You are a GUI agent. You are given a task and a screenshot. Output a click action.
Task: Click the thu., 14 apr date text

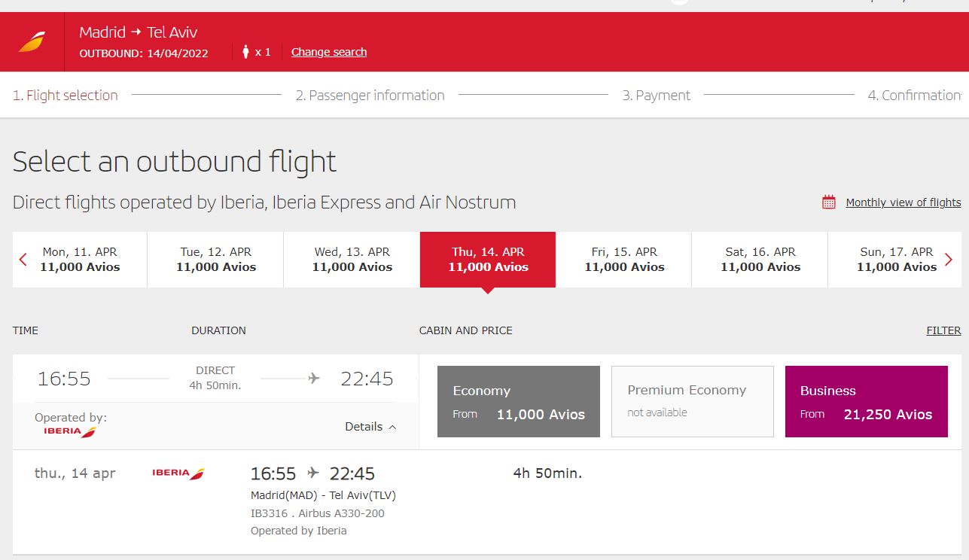(x=75, y=473)
